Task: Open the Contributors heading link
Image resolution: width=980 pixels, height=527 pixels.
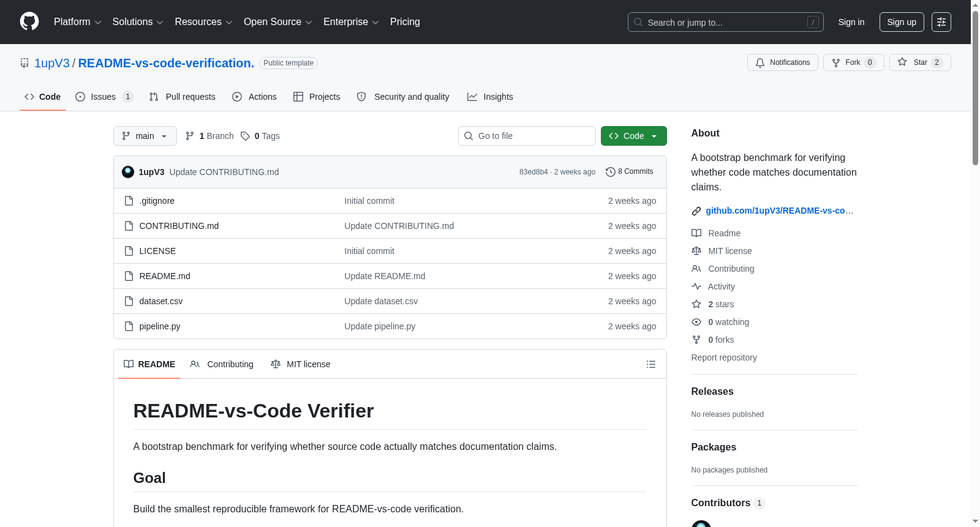Action: coord(728,503)
